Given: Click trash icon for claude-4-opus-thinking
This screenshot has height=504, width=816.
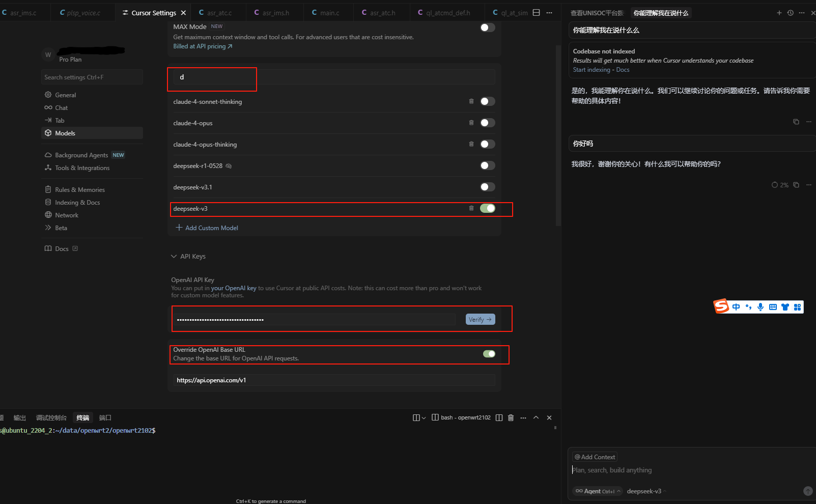Looking at the screenshot, I should coord(471,144).
